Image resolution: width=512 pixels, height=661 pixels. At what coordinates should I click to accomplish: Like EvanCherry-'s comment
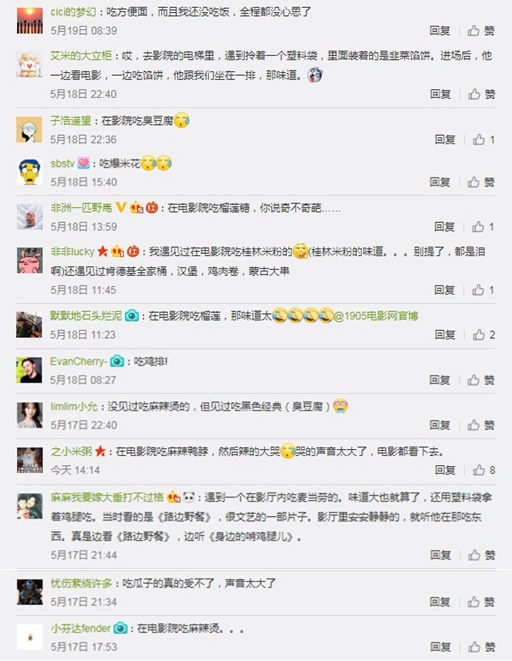click(x=480, y=380)
